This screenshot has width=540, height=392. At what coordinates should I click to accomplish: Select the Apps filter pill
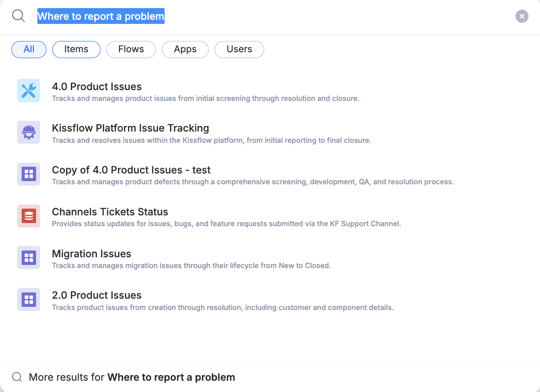point(185,49)
